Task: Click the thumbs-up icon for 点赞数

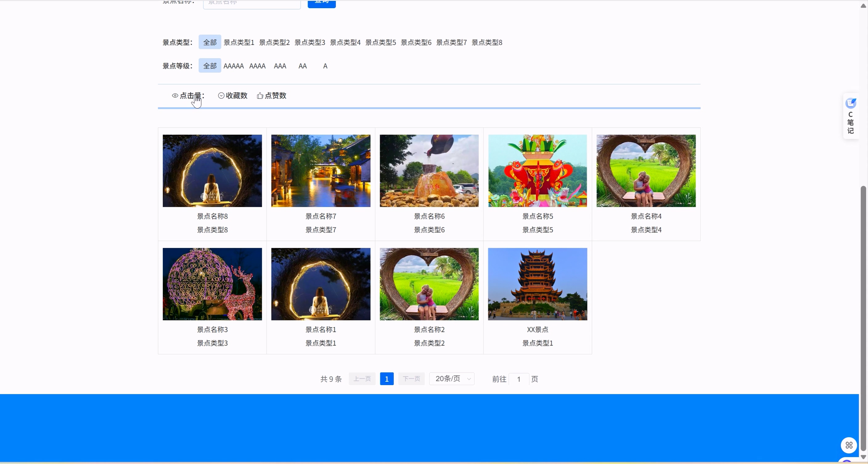Action: 260,96
